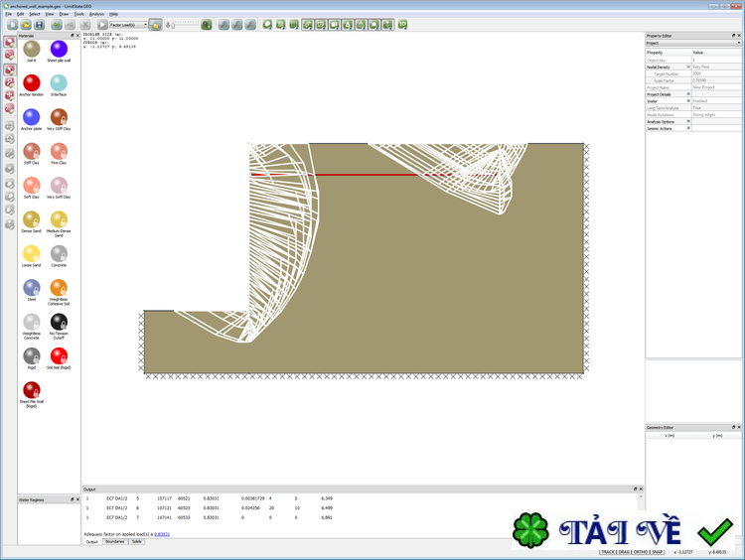Switch to the Boundaries output tab
The height and width of the screenshot is (560, 745).
114,542
